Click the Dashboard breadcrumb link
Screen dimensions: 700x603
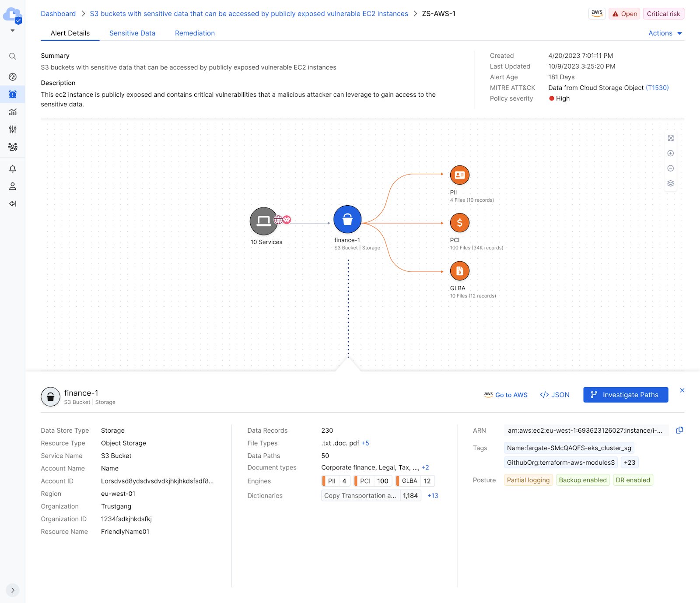[58, 14]
